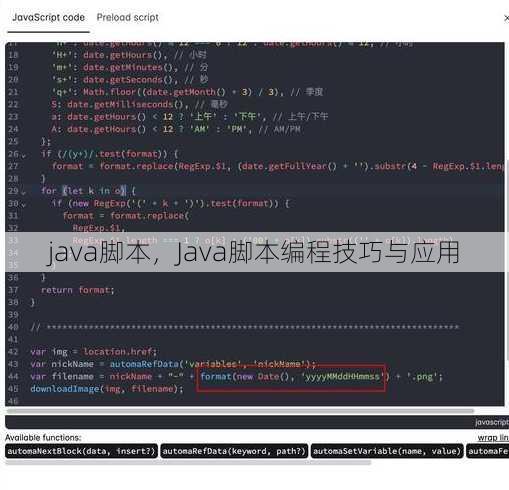The height and width of the screenshot is (490, 509).
Task: Click the available functions horizontal scrollbar
Action: click(x=188, y=463)
